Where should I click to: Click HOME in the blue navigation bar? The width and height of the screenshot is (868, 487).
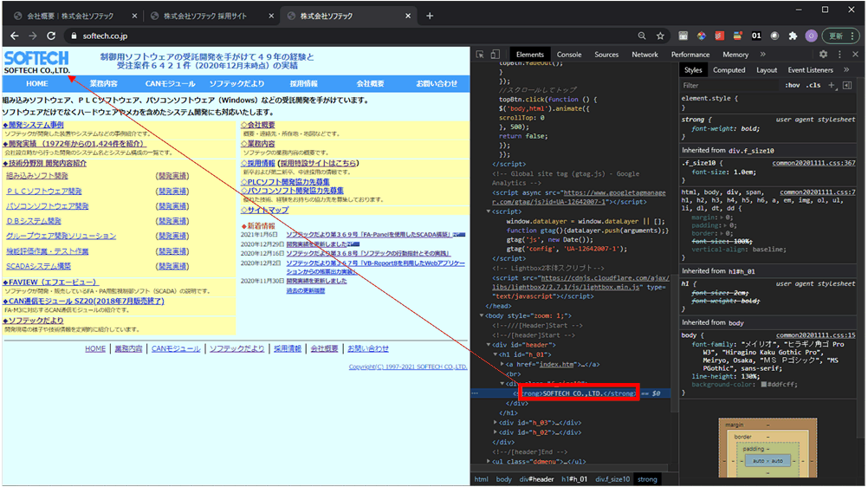[x=37, y=84]
